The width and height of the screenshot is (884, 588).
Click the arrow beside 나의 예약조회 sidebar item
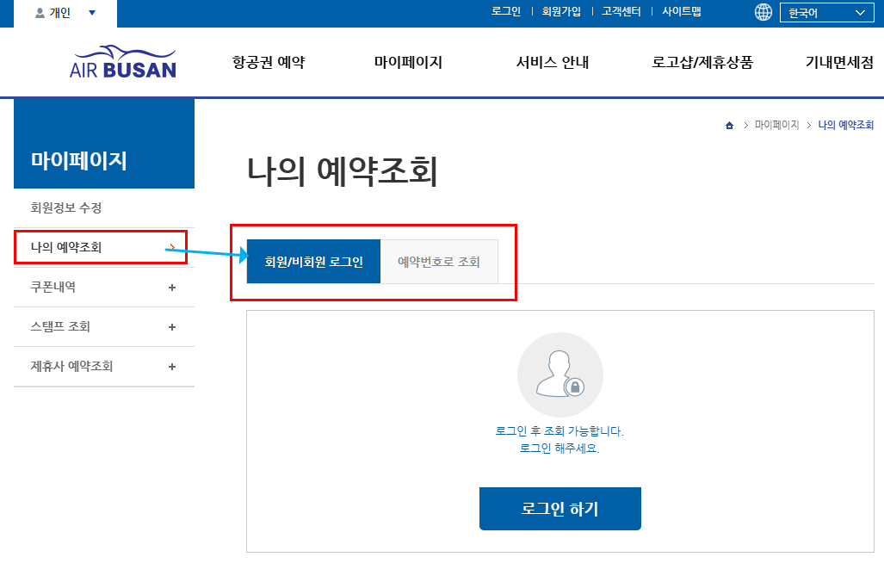[x=175, y=247]
